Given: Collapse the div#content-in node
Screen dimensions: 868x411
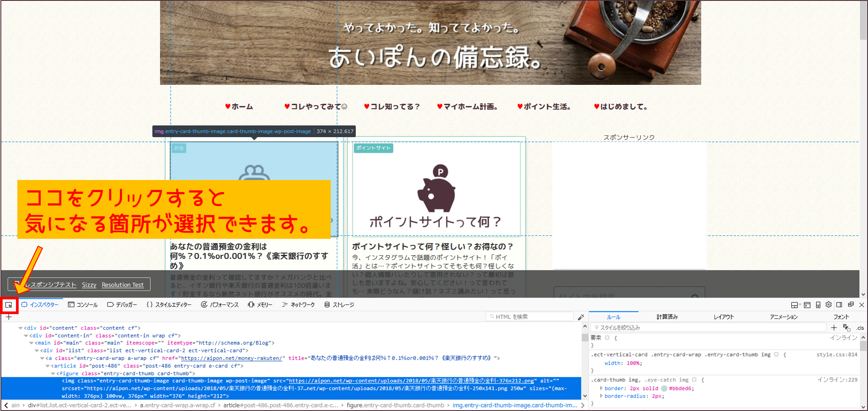Looking at the screenshot, I should point(26,336).
